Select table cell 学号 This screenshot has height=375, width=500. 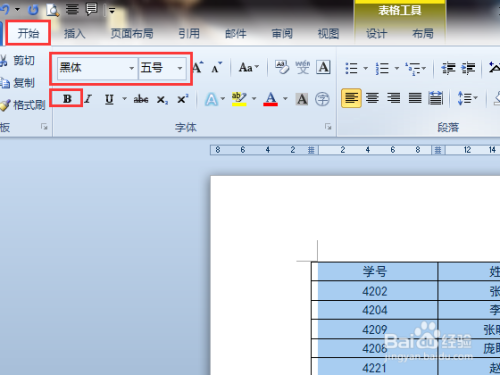[x=375, y=272]
